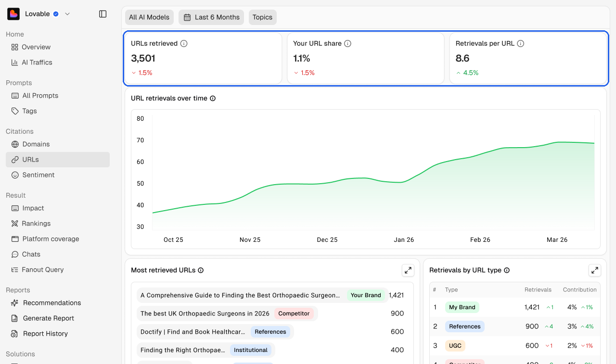The height and width of the screenshot is (364, 616).
Task: Click info icon beside Most retrieved URLs
Action: tap(201, 270)
